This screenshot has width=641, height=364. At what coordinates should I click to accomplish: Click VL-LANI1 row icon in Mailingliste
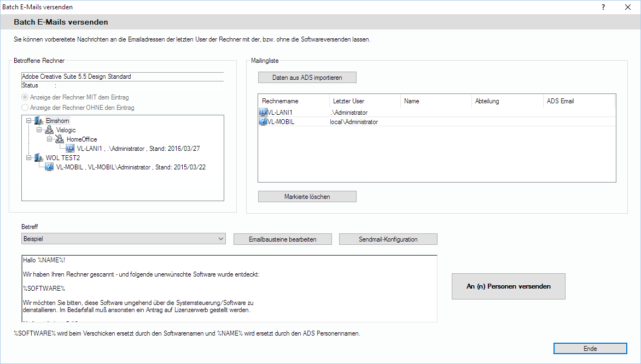coord(263,112)
